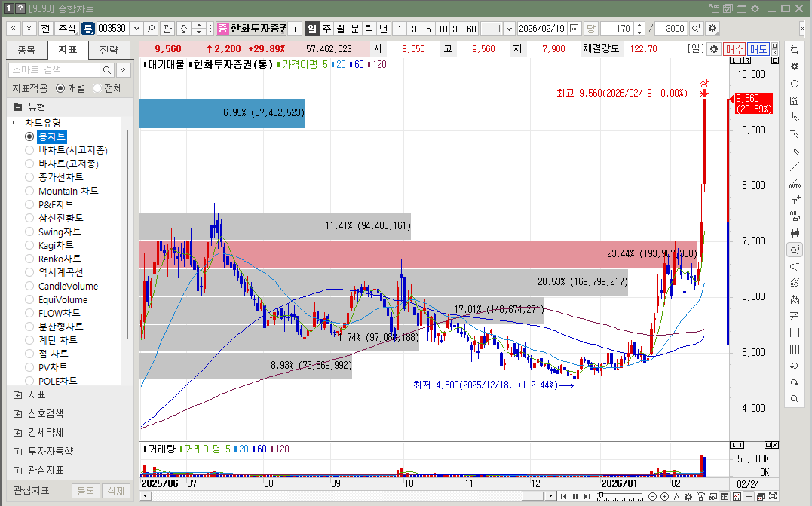This screenshot has width=812, height=506.
Task: Focus the 스마트 검색 input field
Action: (x=54, y=70)
